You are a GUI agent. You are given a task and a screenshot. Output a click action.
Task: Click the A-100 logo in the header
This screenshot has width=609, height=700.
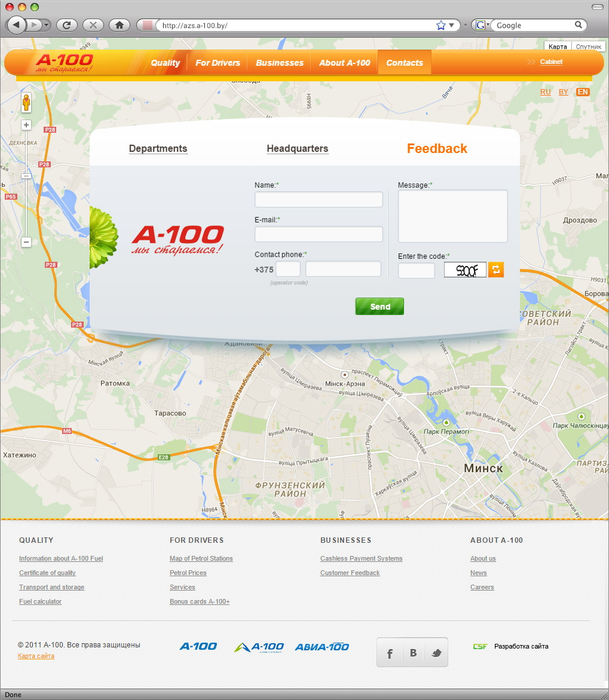point(65,63)
